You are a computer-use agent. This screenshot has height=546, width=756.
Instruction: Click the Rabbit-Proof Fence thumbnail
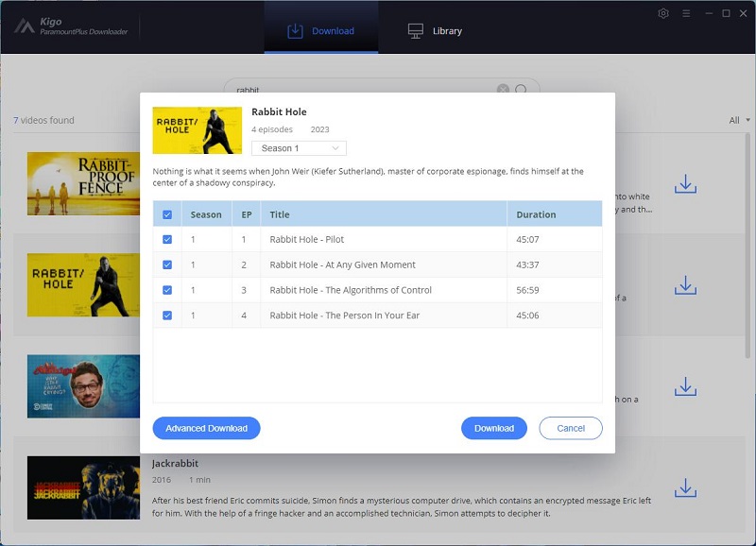tap(83, 183)
